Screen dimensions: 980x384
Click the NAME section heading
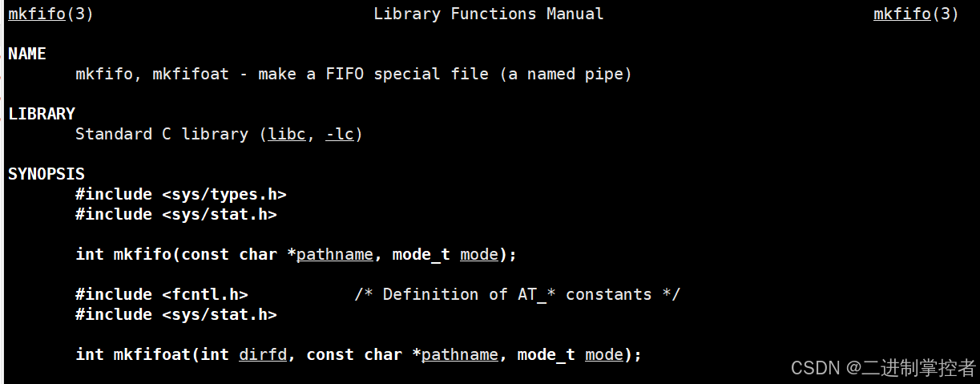pyautogui.click(x=27, y=54)
